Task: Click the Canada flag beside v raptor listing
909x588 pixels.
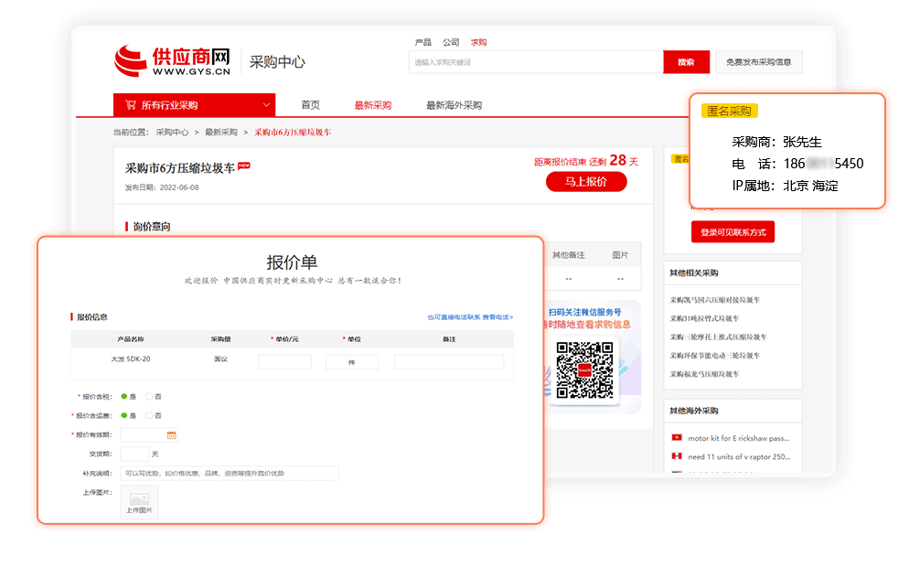Action: pyautogui.click(x=677, y=456)
